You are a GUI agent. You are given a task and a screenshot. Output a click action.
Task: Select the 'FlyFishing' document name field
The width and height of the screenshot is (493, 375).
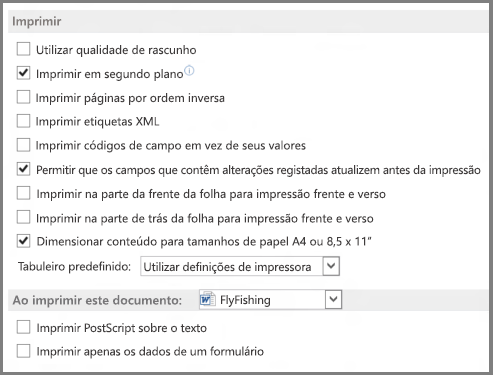point(270,299)
